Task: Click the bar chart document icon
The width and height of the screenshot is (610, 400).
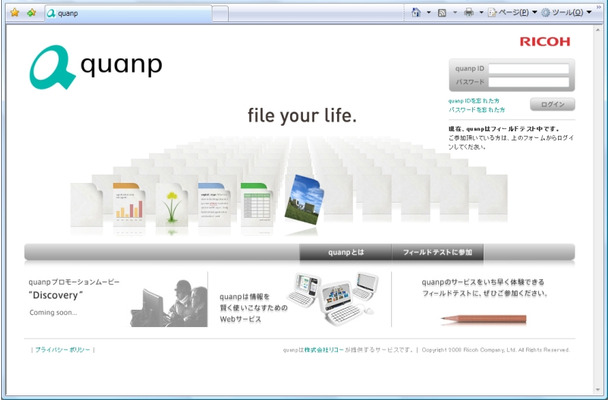Action: point(129,205)
